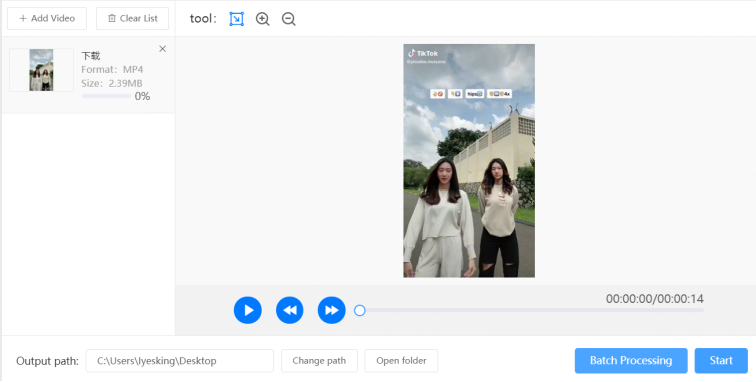Image resolution: width=756 pixels, height=382 pixels.
Task: Fast forward the video preview
Action: point(332,310)
